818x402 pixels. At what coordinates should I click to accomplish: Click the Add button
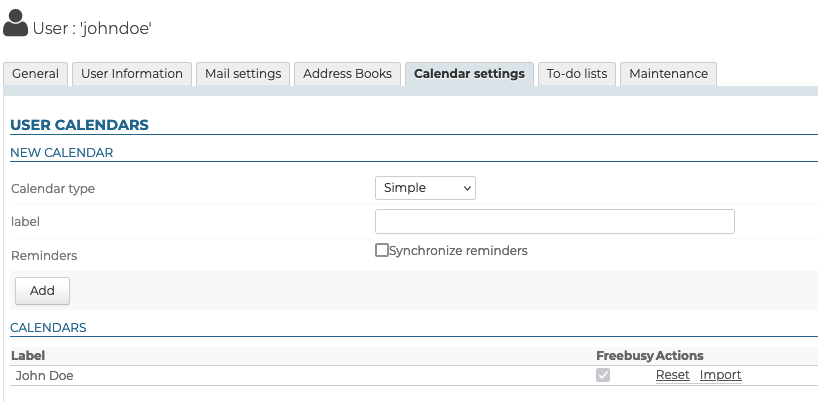(x=42, y=290)
